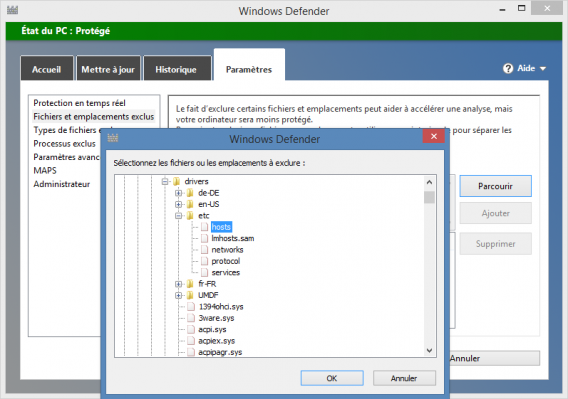Expand the UMDF folder node
The height and width of the screenshot is (399, 568).
coord(178,295)
